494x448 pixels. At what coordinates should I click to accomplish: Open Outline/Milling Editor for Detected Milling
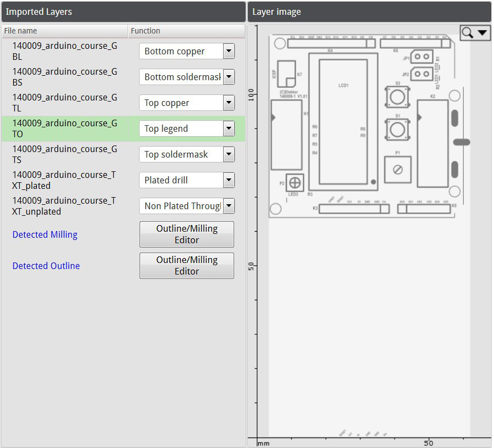(x=187, y=234)
